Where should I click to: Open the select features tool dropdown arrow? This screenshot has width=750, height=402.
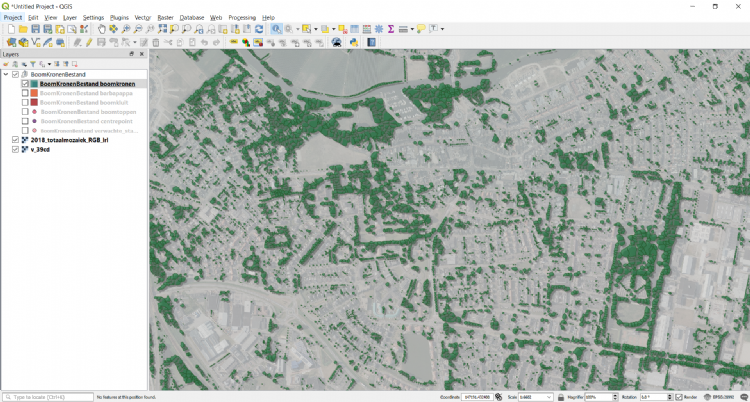315,29
